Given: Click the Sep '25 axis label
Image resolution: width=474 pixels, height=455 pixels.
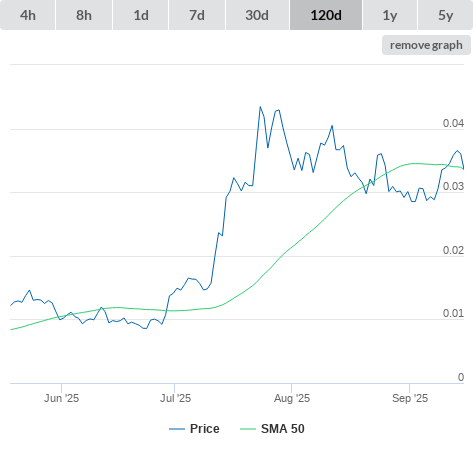Looking at the screenshot, I should point(410,398).
